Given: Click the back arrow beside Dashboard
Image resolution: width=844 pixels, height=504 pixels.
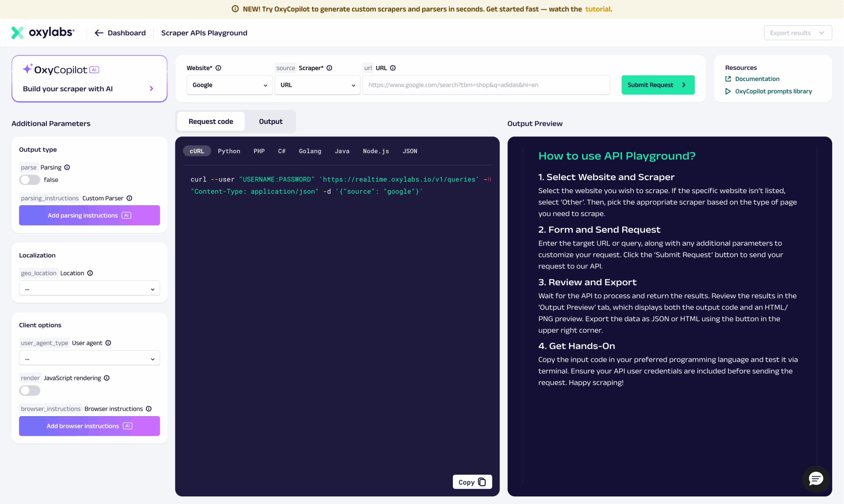Looking at the screenshot, I should tap(99, 33).
